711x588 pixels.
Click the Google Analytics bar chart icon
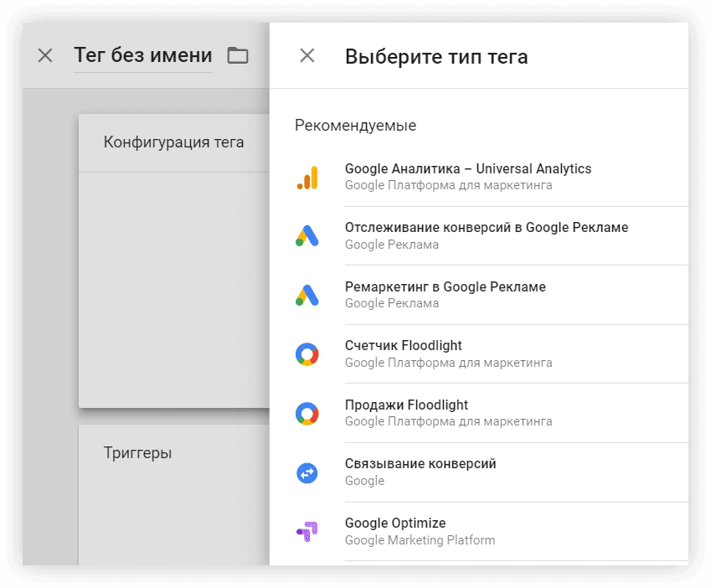[x=307, y=178]
